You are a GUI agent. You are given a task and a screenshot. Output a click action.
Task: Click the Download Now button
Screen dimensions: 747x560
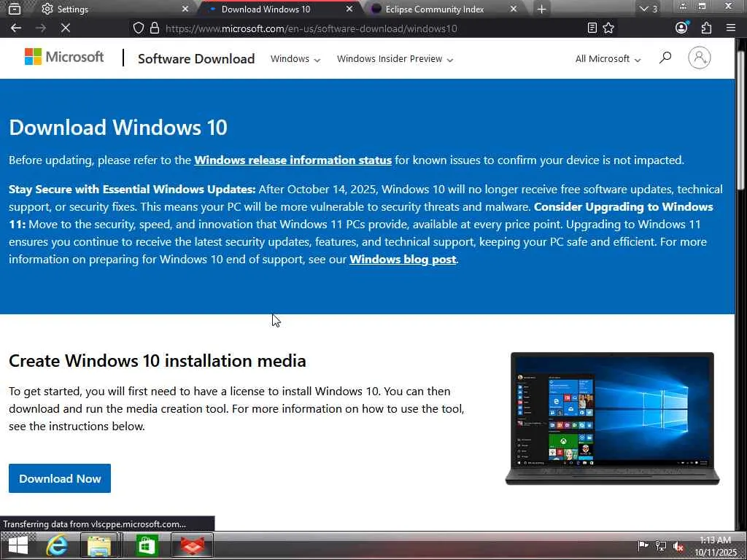pyautogui.click(x=60, y=478)
